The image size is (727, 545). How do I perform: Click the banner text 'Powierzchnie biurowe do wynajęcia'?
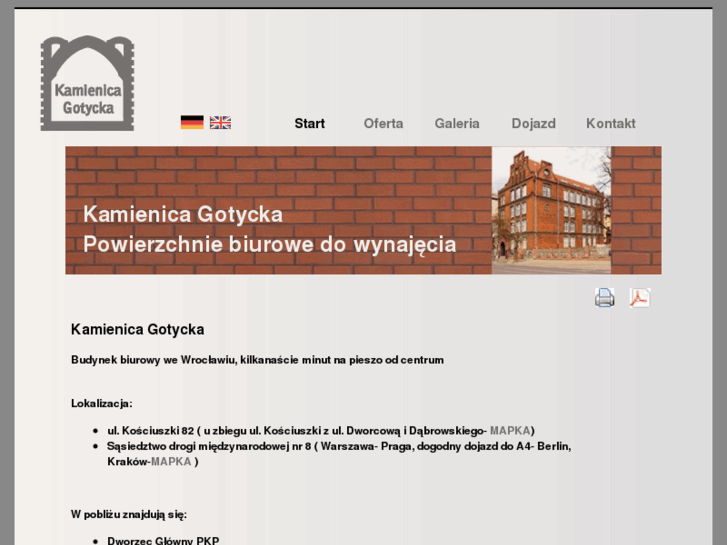pyautogui.click(x=269, y=245)
